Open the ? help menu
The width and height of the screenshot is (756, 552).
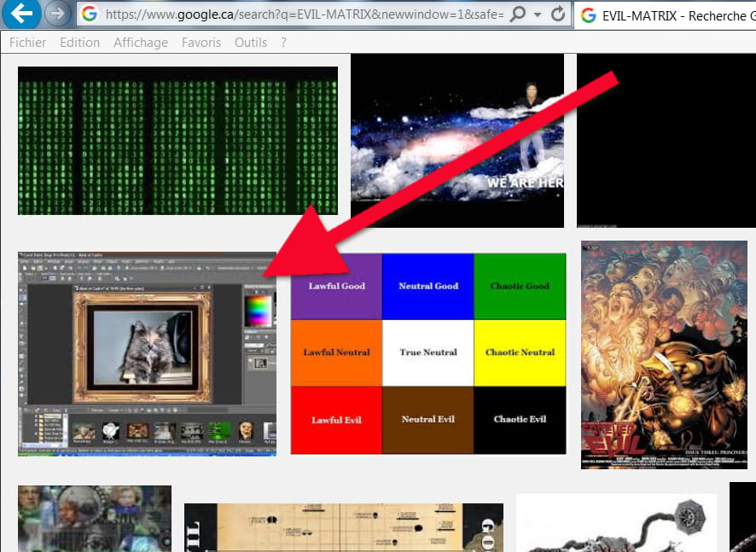[x=283, y=42]
